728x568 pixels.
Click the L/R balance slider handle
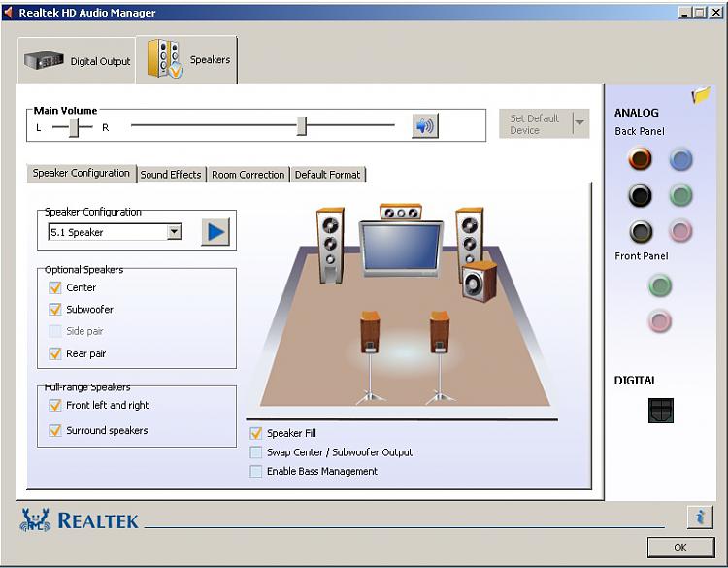click(x=74, y=128)
